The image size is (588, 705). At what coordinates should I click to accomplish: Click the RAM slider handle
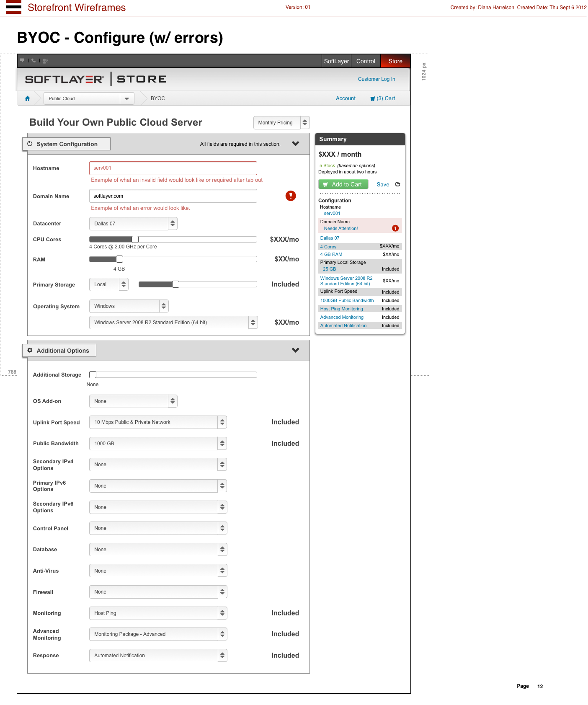click(x=120, y=259)
